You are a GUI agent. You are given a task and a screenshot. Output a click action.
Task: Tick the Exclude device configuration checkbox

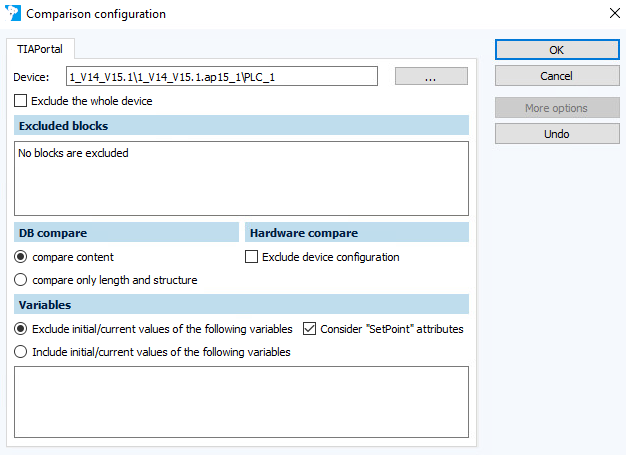click(x=252, y=257)
